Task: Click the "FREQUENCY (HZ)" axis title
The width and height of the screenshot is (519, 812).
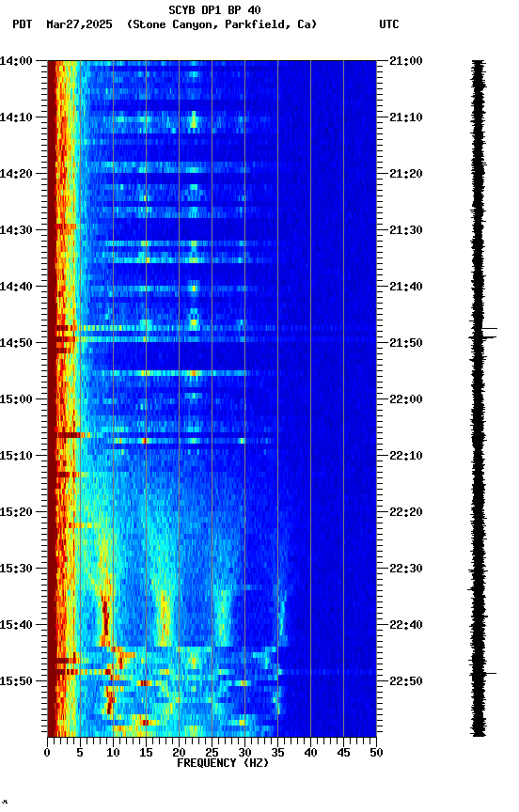Action: [223, 763]
